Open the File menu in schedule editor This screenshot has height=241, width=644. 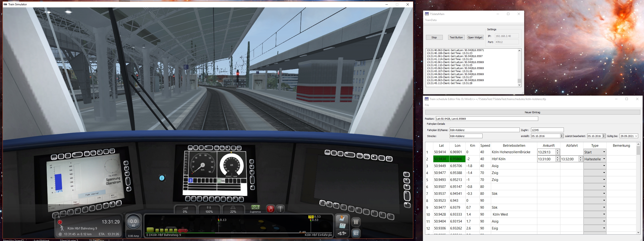[427, 105]
